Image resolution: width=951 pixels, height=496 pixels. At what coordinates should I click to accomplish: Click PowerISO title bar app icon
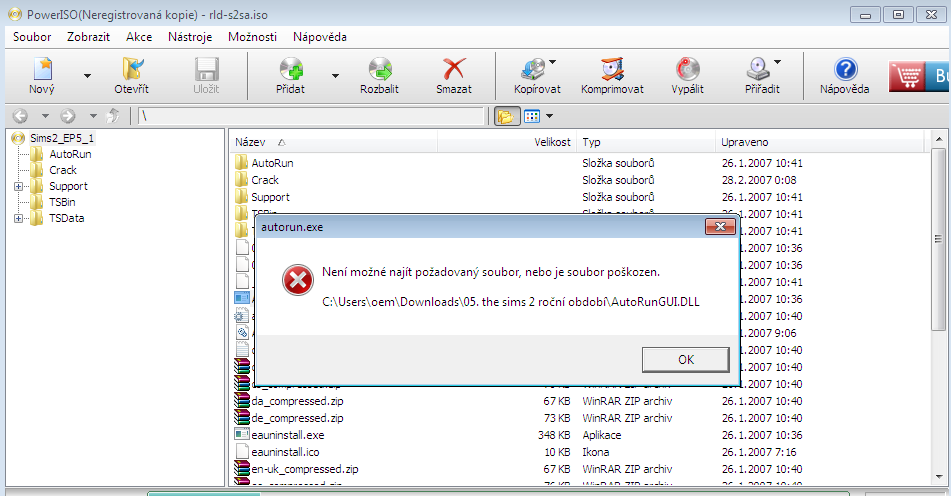(x=15, y=15)
